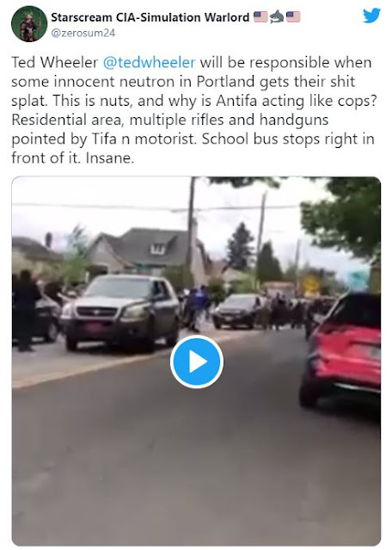The image size is (392, 550).
Task: Click the 'Residential area' sentence in tweet
Action: [x=193, y=129]
